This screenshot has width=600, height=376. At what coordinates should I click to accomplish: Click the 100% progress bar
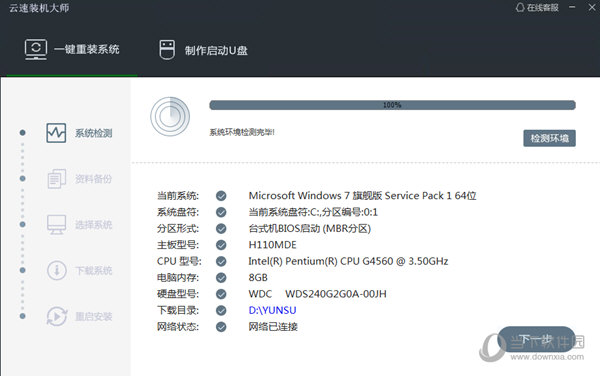[x=392, y=105]
